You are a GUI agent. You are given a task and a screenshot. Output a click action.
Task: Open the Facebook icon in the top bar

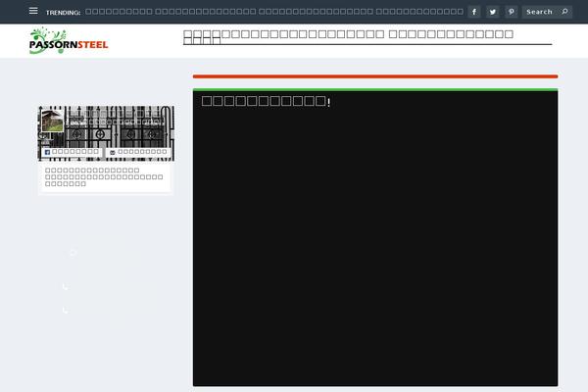pyautogui.click(x=474, y=12)
